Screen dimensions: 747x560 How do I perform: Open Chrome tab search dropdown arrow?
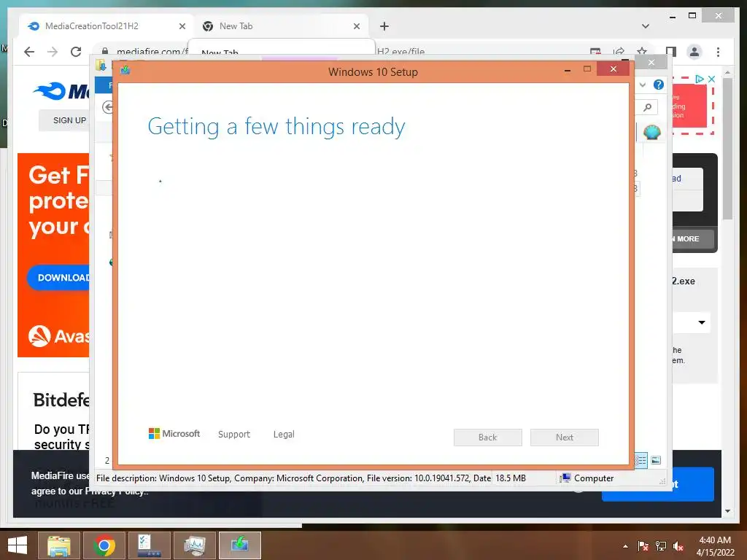click(x=646, y=26)
